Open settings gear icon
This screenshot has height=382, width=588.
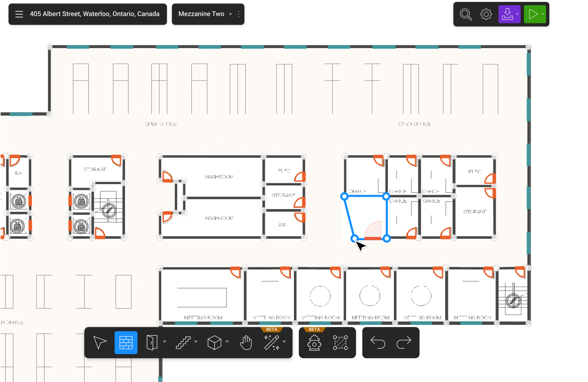coord(486,14)
